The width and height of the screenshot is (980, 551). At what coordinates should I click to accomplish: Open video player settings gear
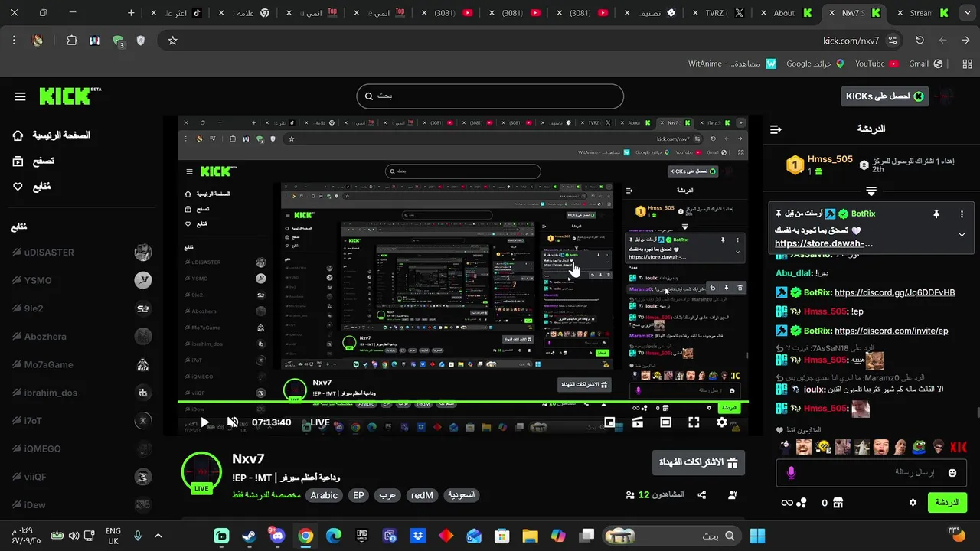click(722, 422)
